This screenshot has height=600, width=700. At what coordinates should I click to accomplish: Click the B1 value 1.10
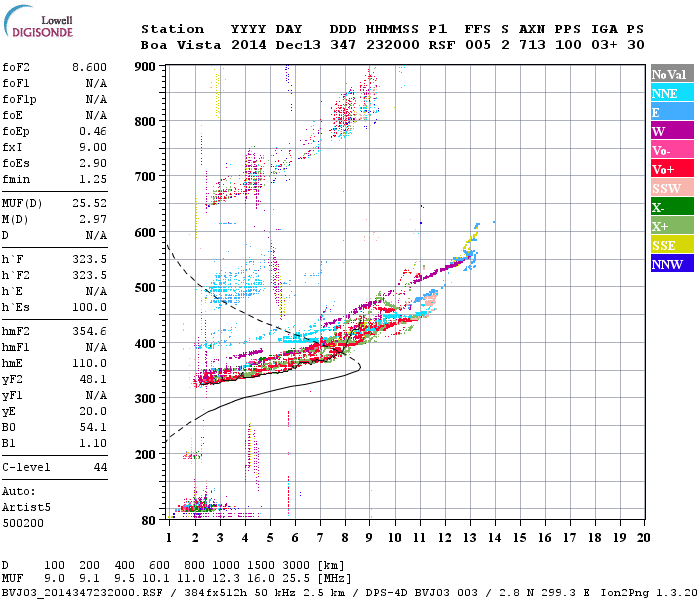tap(93, 443)
